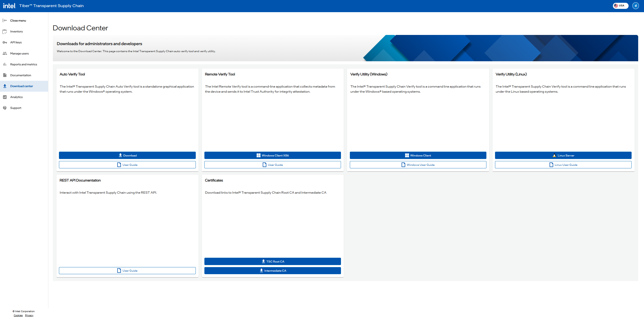Click the Reports and metrics bar chart icon
Screen dimensions: 644x320
click(5, 64)
